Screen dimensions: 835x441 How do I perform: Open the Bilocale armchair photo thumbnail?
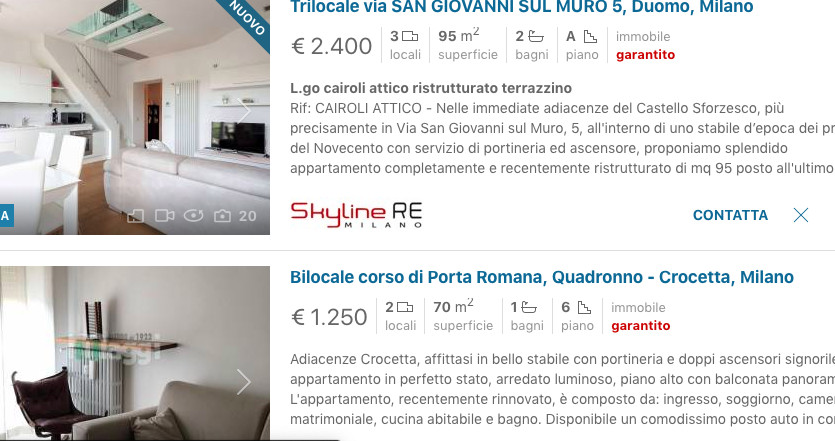click(x=135, y=353)
